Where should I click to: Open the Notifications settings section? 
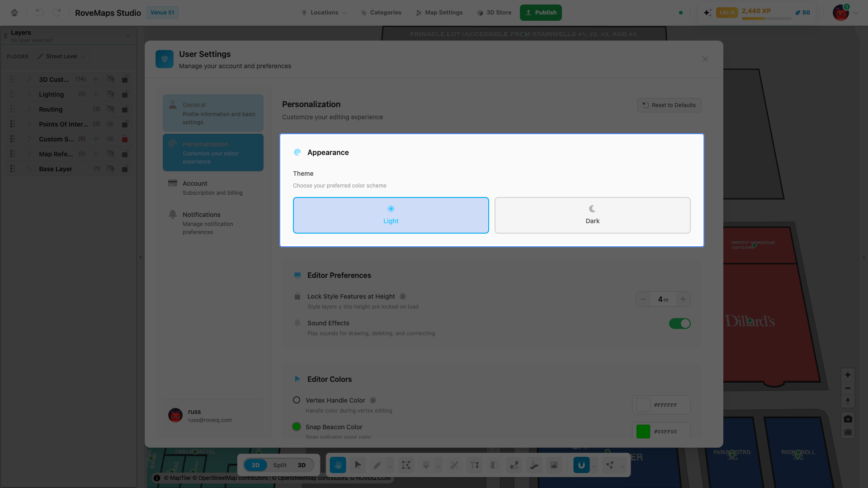[x=213, y=223]
